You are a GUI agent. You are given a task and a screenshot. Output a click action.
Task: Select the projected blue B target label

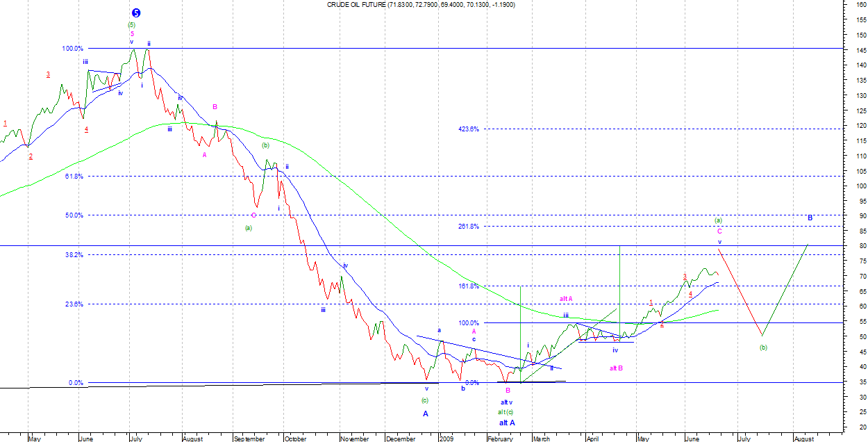pyautogui.click(x=810, y=218)
